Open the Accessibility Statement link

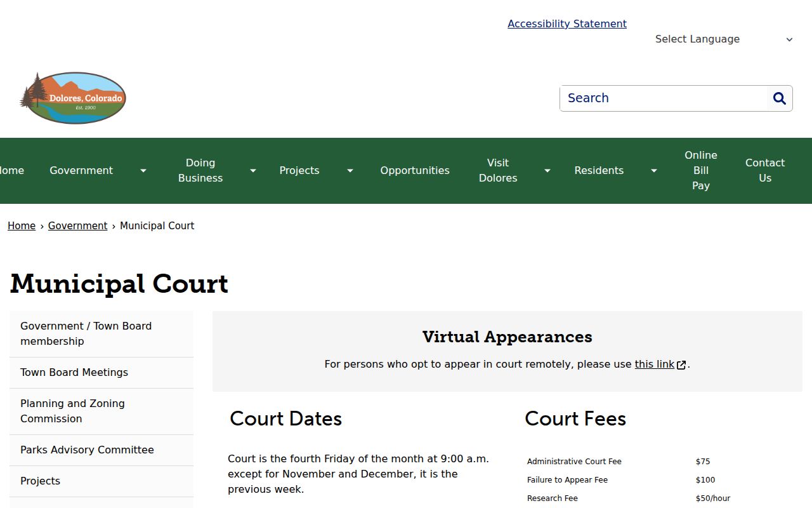tap(567, 24)
